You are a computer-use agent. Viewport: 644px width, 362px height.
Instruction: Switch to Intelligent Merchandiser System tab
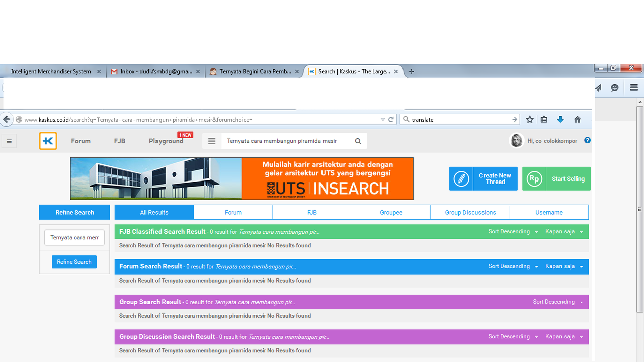click(51, 72)
